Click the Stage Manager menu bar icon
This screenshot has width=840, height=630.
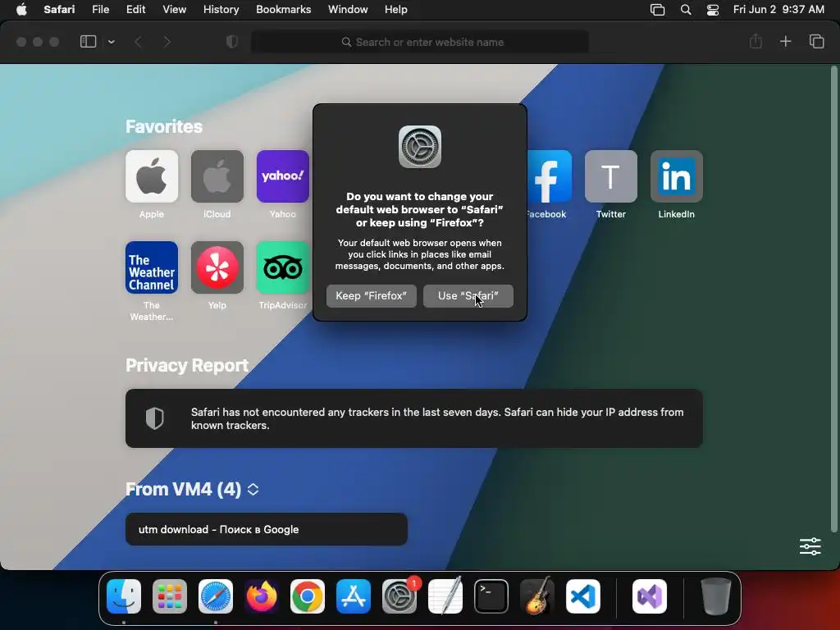point(657,10)
